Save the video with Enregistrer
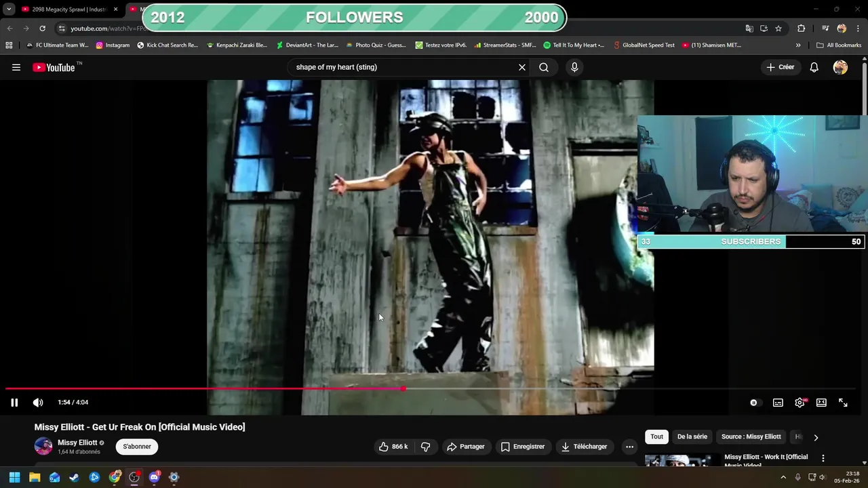Screen dimensions: 868x488 coord(523,447)
